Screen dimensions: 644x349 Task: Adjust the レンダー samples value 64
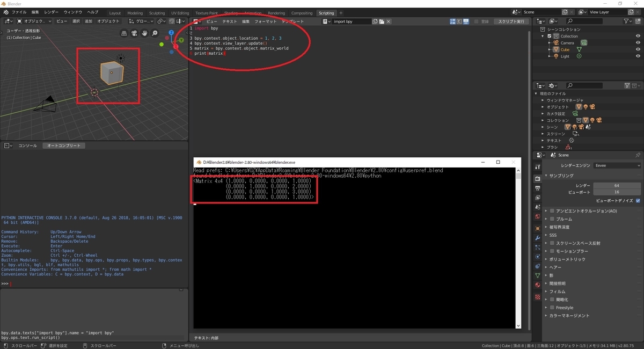(617, 185)
